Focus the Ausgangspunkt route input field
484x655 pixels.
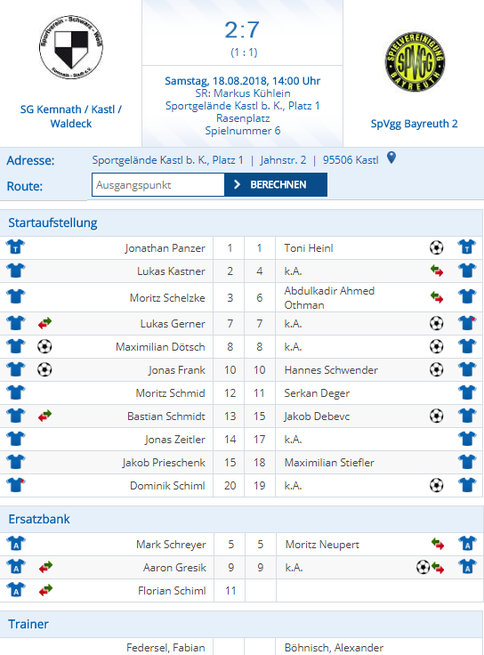pos(158,185)
